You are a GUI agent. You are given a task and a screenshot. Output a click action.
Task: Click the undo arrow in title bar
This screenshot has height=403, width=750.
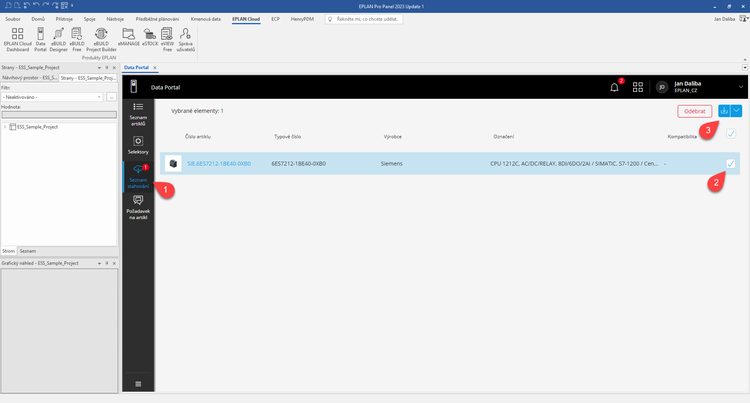[x=37, y=6]
